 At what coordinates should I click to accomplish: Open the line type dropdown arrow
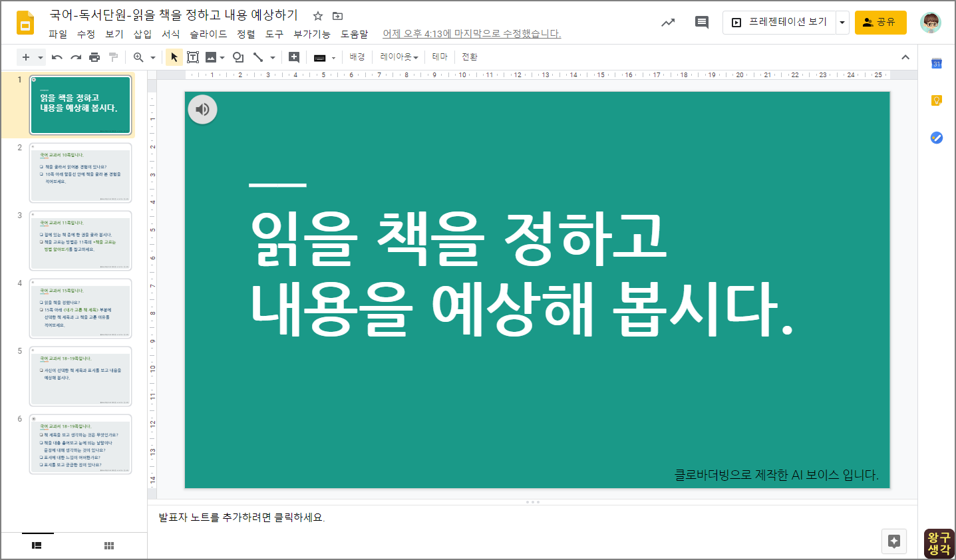coord(273,57)
